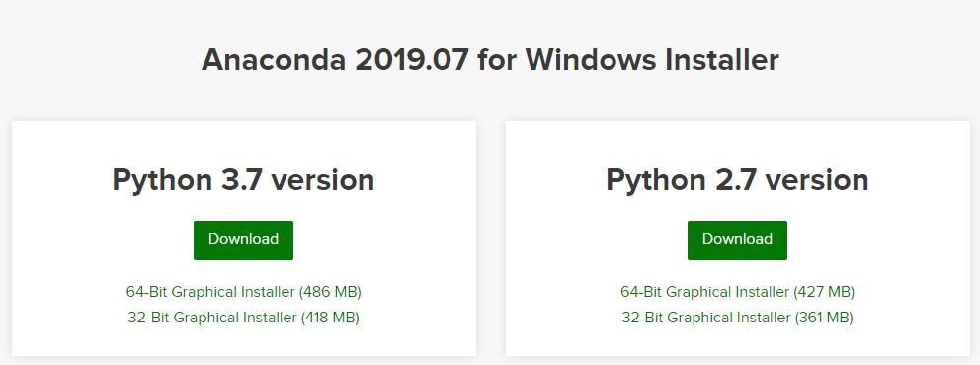Click Download button for Python 3.7 version
This screenshot has width=980, height=365.
243,239
